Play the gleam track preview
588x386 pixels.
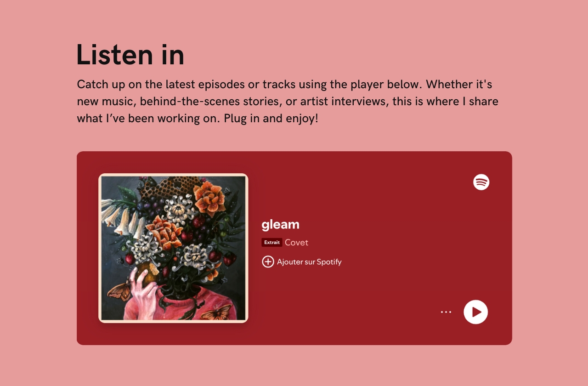pos(475,312)
